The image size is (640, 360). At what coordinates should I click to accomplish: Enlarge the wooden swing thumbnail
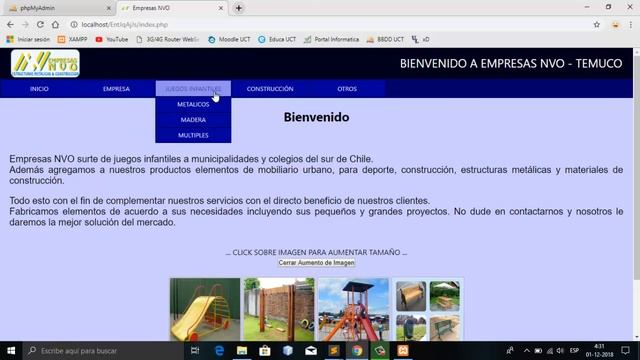(x=279, y=309)
